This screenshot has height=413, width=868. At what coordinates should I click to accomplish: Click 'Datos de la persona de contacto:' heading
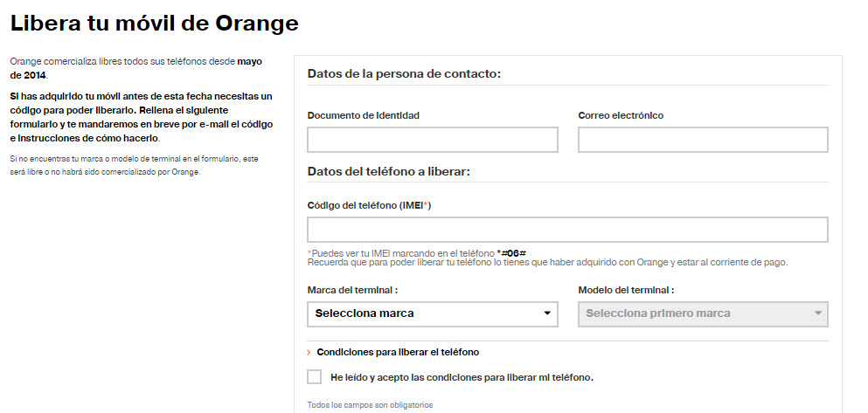pos(404,74)
